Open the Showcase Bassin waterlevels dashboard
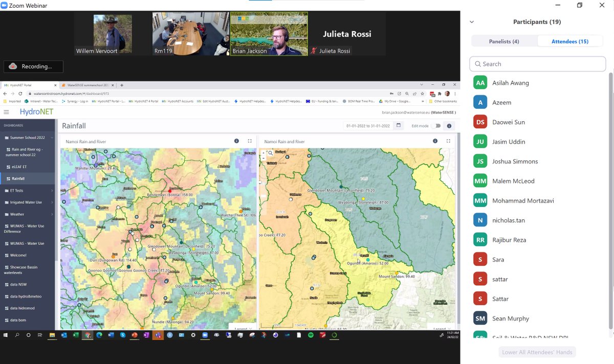The image size is (614, 364). (27, 270)
